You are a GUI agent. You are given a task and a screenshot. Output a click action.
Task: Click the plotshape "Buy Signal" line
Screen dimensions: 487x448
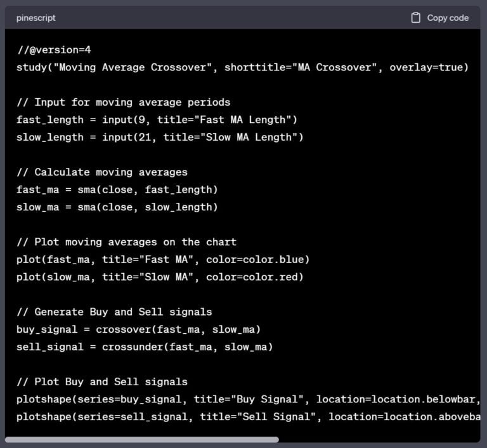point(247,399)
